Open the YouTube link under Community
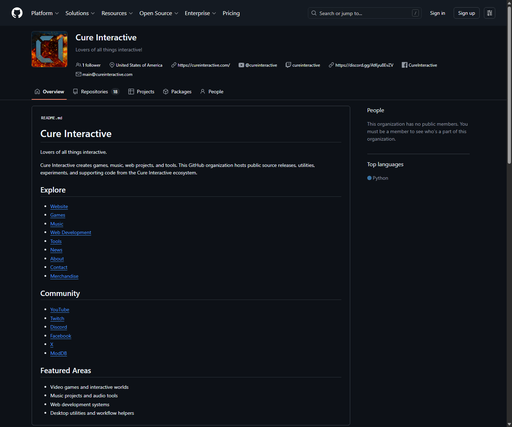The height and width of the screenshot is (427, 512). click(60, 310)
